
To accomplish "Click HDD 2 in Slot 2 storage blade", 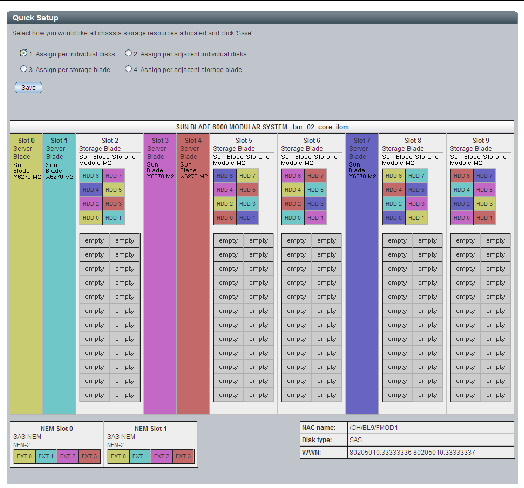I will 91,204.
